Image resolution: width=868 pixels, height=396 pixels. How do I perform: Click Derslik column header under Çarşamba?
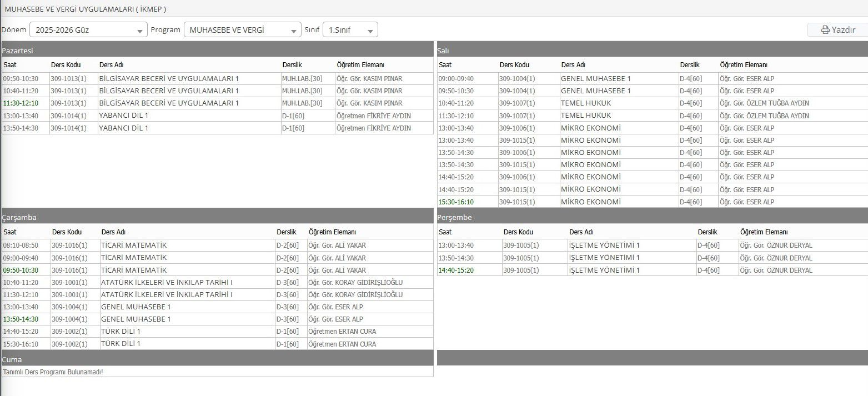pos(287,232)
